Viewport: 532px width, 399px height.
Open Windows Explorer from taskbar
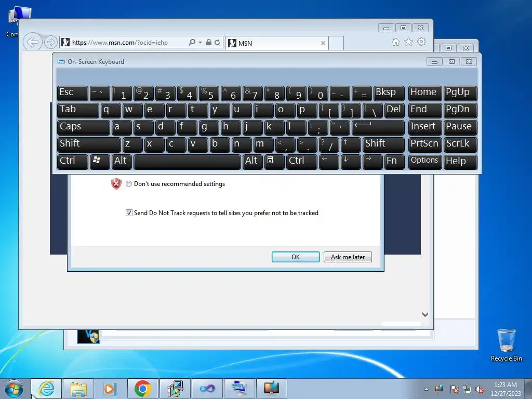click(78, 389)
